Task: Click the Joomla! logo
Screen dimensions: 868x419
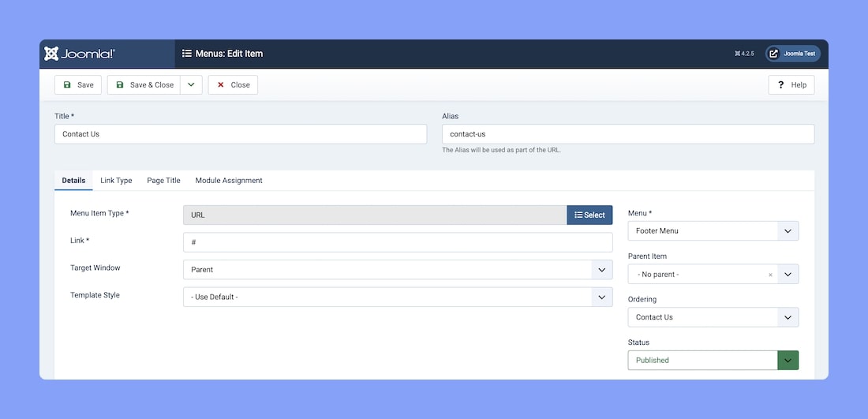Action: tap(80, 54)
